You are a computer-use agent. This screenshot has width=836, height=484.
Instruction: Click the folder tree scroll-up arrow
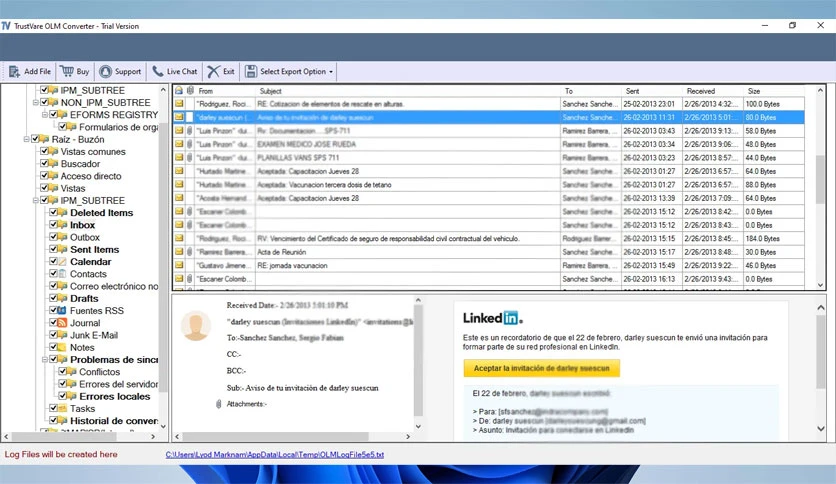[163, 89]
